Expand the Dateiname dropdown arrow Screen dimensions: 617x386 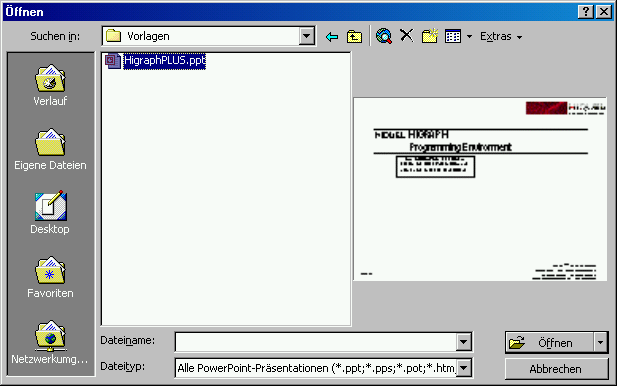click(464, 342)
